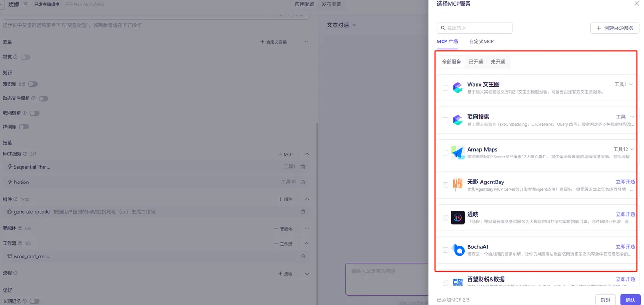Viewport: 644px width, 305px height.
Task: Expand the 智能体 section chevron
Action: 307,228
